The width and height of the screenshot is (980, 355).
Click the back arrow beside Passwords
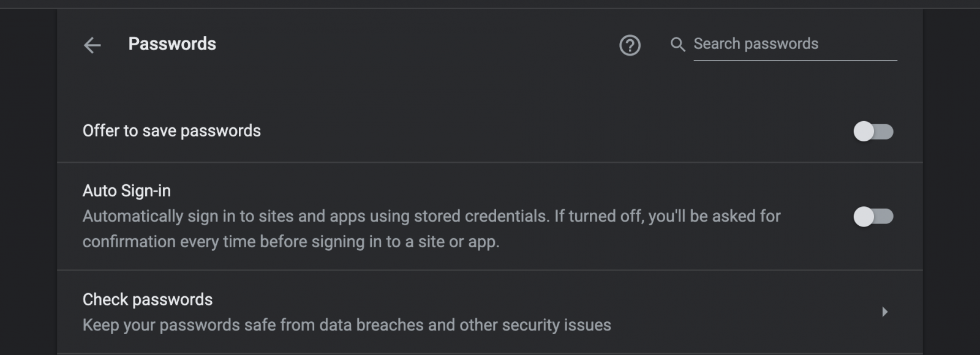(92, 45)
